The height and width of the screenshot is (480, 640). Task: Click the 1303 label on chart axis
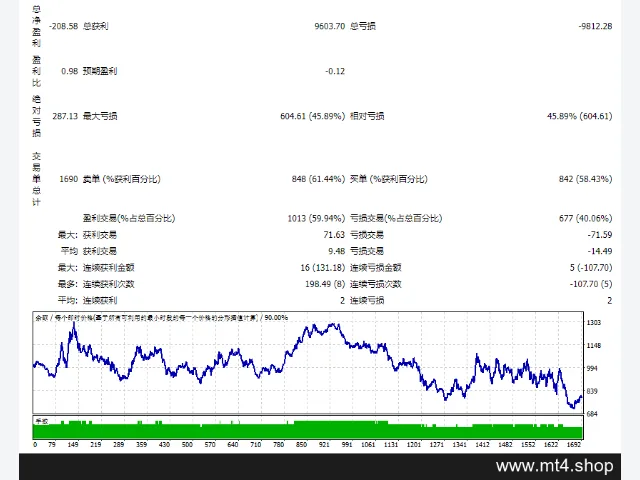coord(593,322)
